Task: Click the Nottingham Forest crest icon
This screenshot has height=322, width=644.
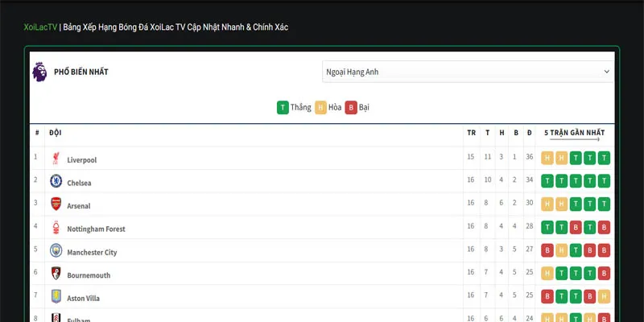Action: coord(56,228)
